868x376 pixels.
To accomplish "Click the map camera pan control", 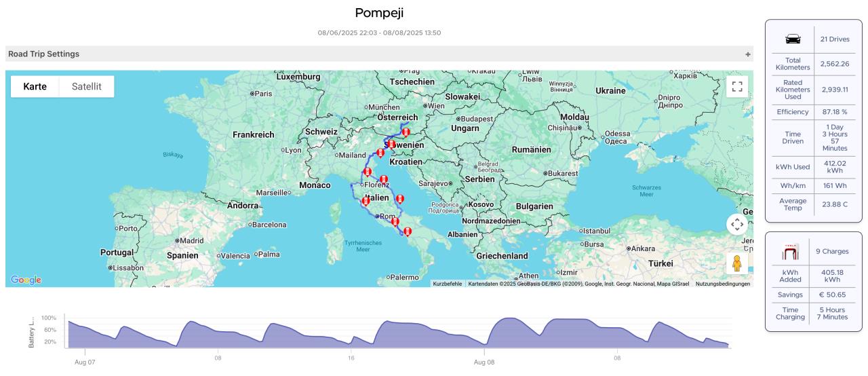I will [x=737, y=224].
